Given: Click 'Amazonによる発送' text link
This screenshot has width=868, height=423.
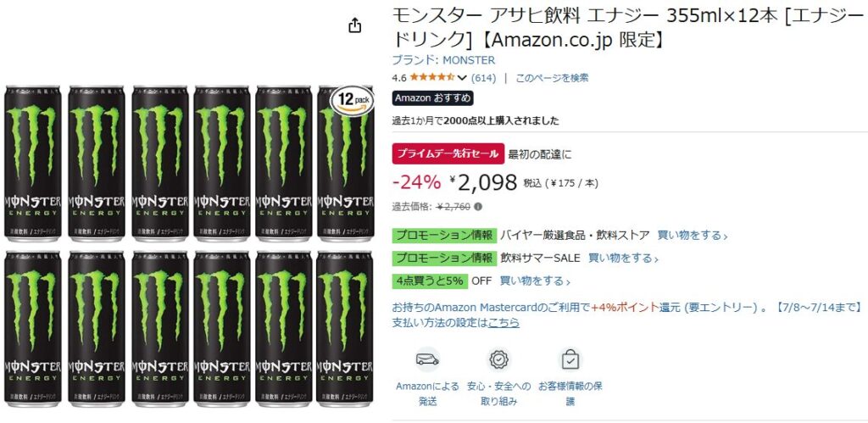Looking at the screenshot, I should coord(427,393).
